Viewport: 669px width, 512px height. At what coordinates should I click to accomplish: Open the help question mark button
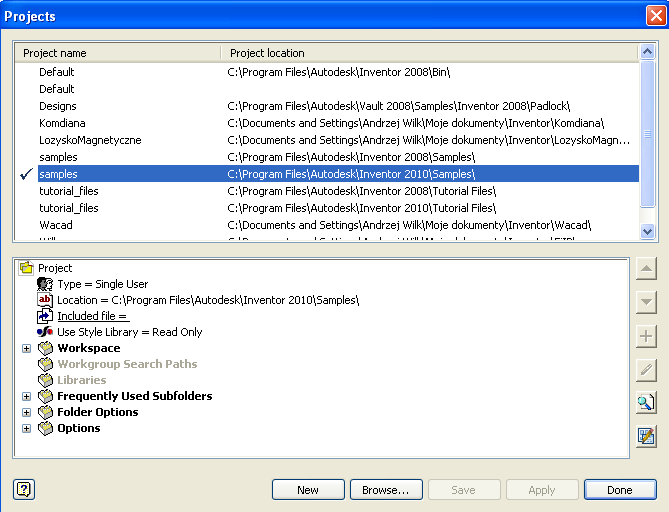pyautogui.click(x=24, y=489)
